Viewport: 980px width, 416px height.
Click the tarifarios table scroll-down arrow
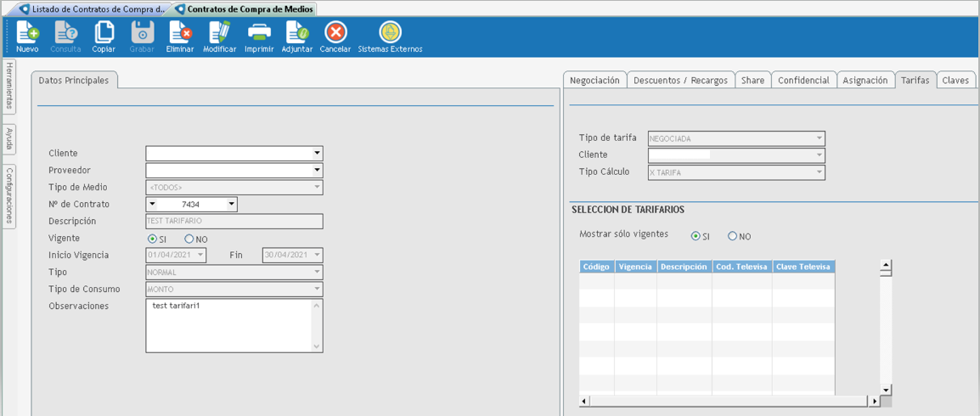click(x=886, y=390)
